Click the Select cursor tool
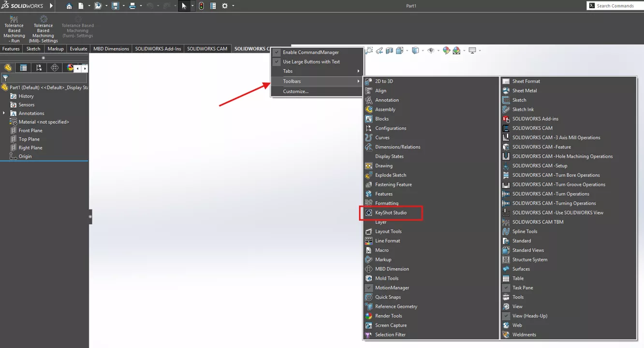Viewport: 644px width, 348px height. [184, 6]
